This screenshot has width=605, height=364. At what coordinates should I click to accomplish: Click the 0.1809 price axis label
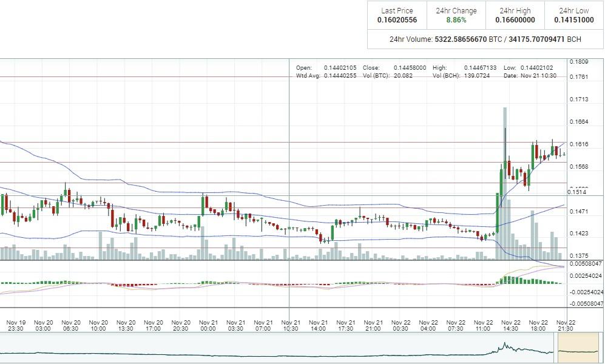pyautogui.click(x=578, y=62)
